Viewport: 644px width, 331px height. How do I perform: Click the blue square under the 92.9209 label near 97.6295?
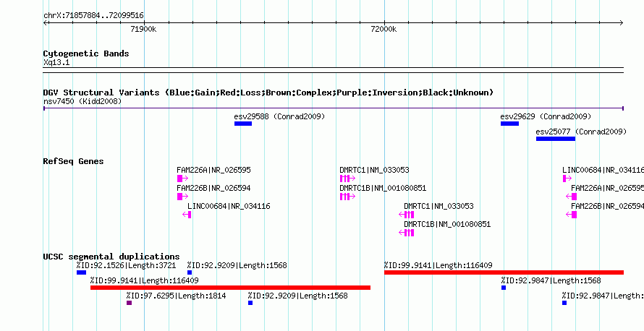pos(250,303)
